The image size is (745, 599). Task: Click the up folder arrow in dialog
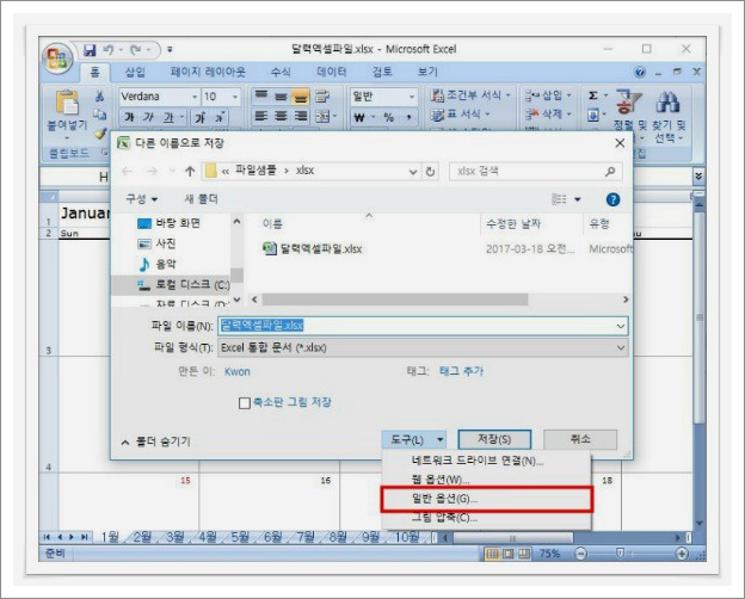click(x=190, y=171)
